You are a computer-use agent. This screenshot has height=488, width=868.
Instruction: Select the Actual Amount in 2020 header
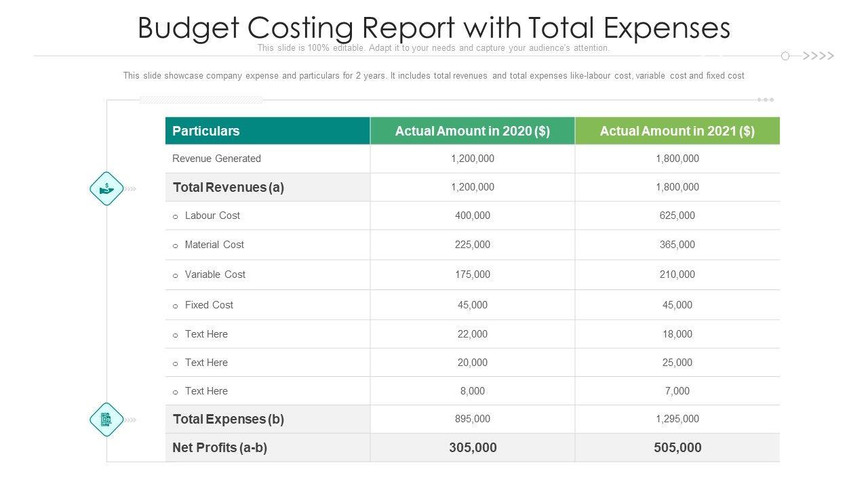(473, 131)
